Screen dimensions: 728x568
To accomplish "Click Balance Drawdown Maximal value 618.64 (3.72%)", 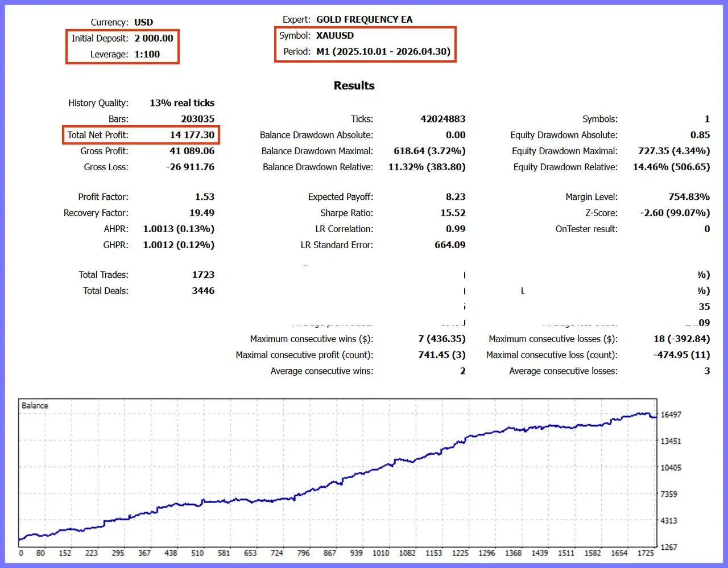I will tap(429, 151).
